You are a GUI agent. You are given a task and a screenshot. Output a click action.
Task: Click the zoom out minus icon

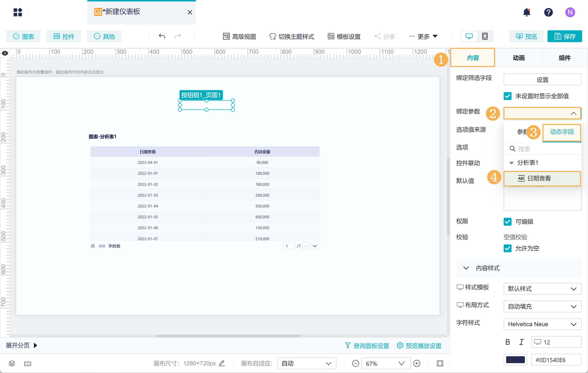[x=355, y=363]
